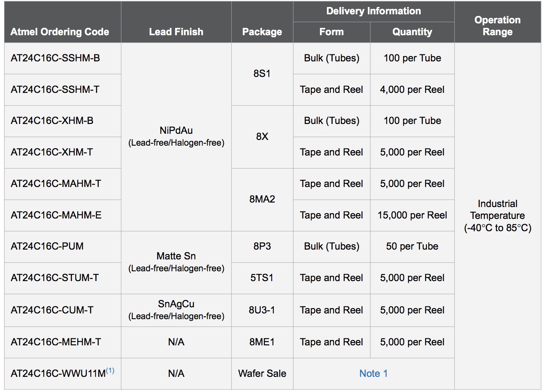
Task: Select ordering code AT24C16C-CUM-T
Action: (x=52, y=310)
